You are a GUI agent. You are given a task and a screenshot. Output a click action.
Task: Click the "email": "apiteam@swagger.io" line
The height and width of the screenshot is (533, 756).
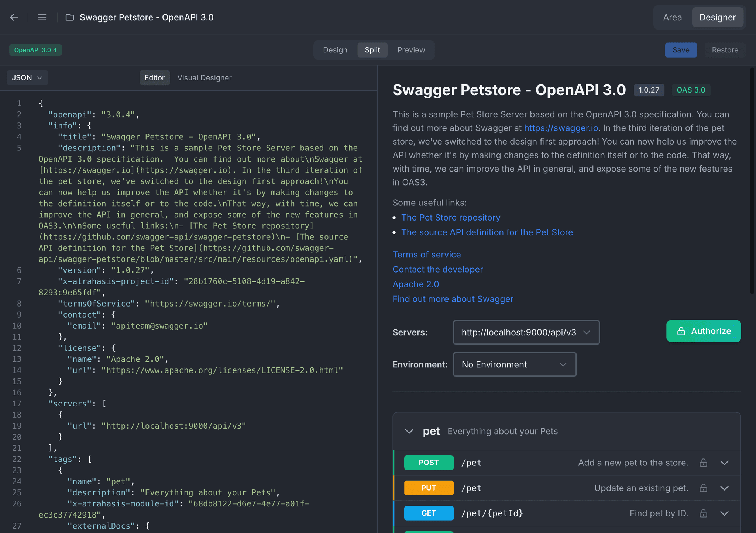pos(137,326)
